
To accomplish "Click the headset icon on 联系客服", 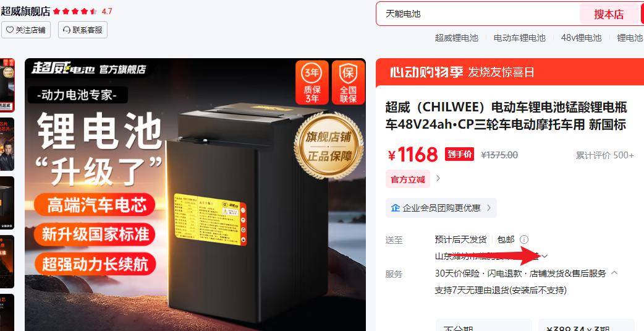I will tap(67, 30).
